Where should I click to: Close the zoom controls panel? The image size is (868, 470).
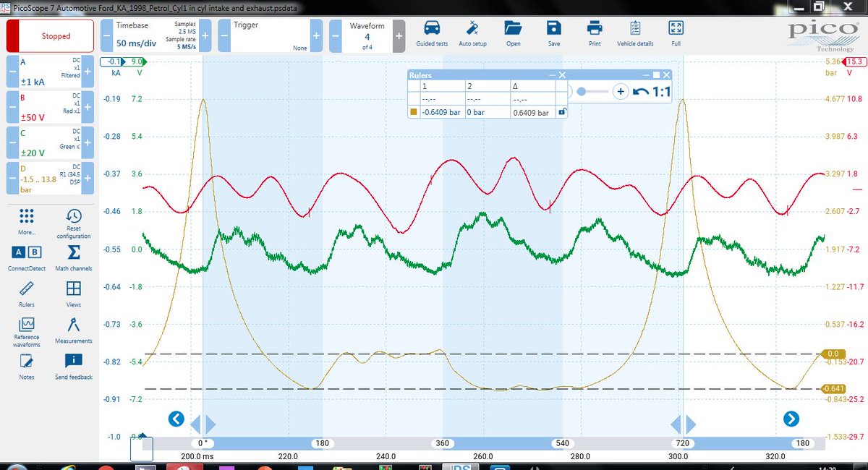pyautogui.click(x=666, y=74)
